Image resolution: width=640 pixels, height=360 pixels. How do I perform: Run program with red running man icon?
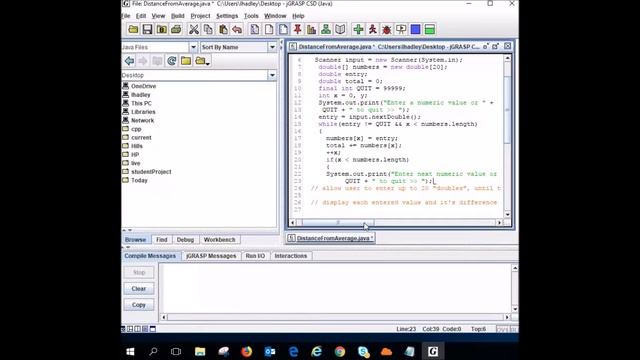(x=373, y=29)
